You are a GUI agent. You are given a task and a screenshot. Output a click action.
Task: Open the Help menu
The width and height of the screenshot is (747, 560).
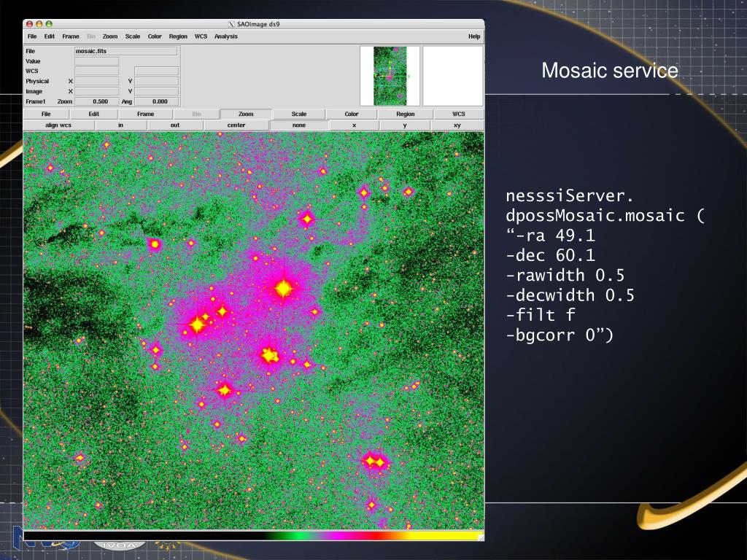coord(474,36)
